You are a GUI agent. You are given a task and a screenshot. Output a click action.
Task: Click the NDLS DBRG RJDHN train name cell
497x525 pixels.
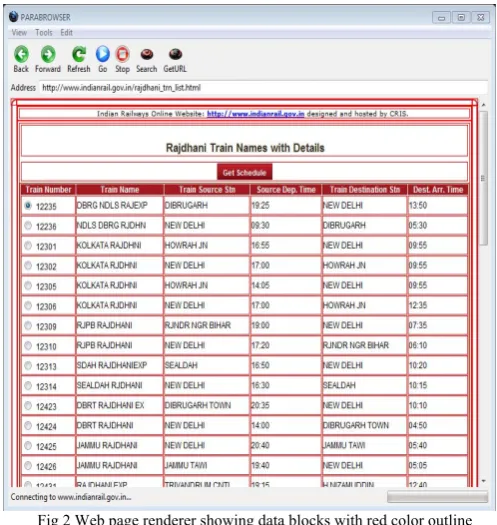(x=120, y=225)
